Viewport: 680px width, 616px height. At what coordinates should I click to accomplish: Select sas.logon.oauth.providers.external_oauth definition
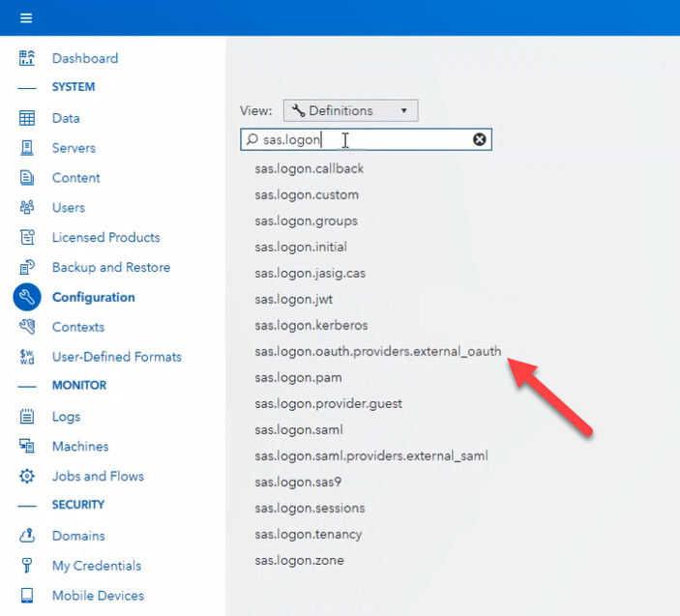[x=378, y=352]
